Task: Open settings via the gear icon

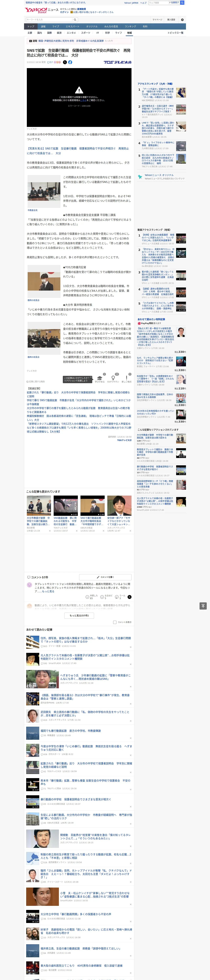Action: tap(182, 20)
